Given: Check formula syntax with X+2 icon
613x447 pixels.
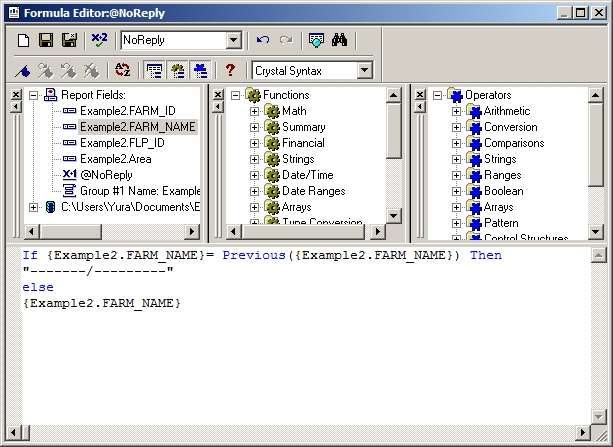Looking at the screenshot, I should (x=99, y=40).
